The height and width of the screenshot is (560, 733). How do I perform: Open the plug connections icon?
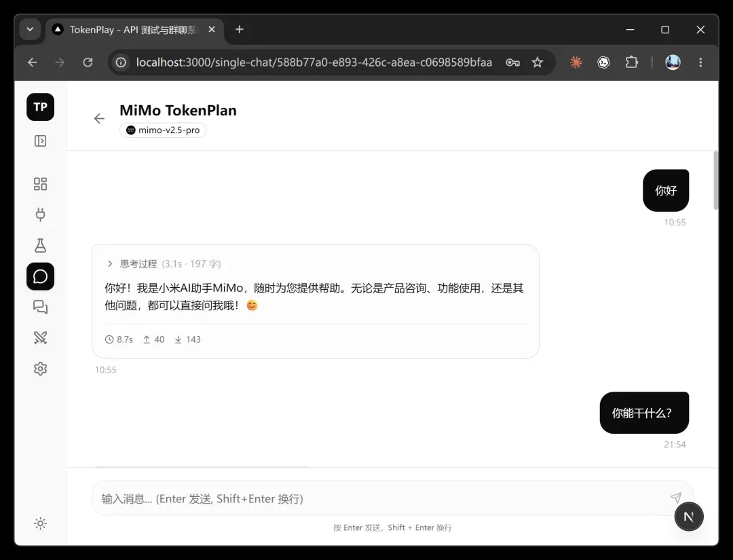click(40, 214)
